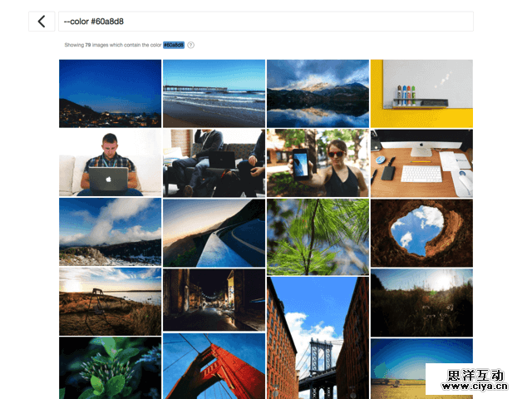Open the tilted coastal road photo
Image resolution: width=532 pixels, height=399 pixels.
click(214, 233)
